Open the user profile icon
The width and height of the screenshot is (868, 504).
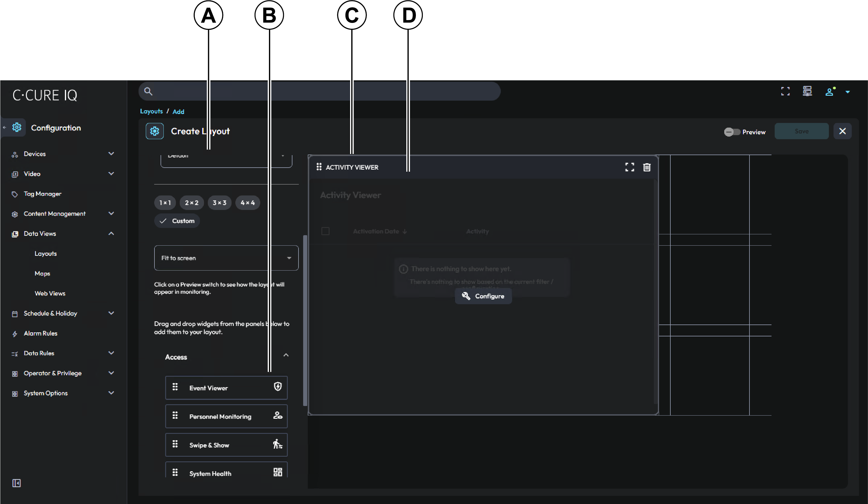click(829, 92)
